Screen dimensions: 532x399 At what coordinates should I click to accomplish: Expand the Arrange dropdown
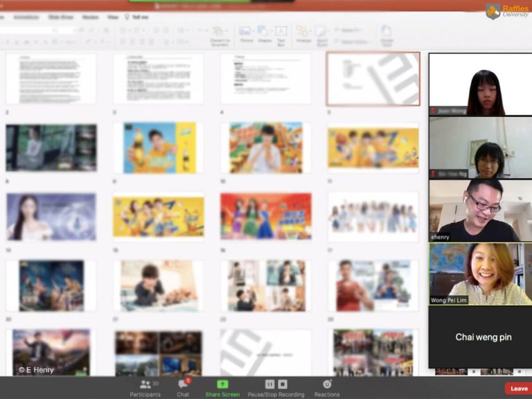pyautogui.click(x=303, y=32)
